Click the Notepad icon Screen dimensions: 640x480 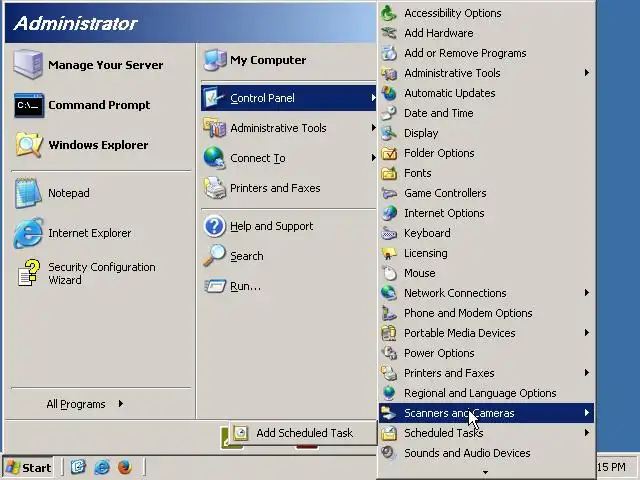click(28, 193)
